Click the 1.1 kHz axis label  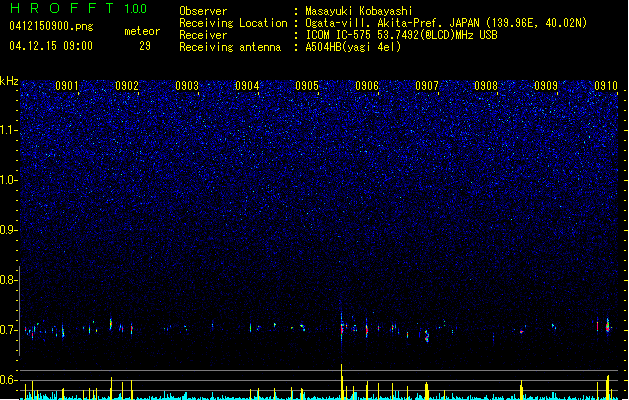9,130
